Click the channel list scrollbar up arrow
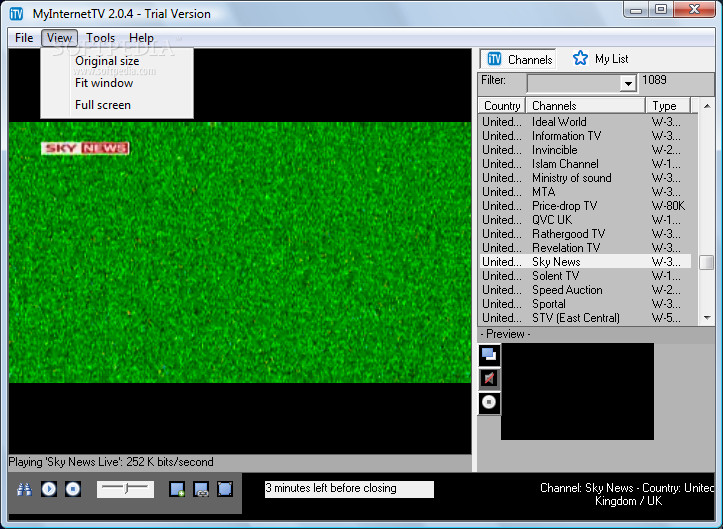 click(x=707, y=106)
